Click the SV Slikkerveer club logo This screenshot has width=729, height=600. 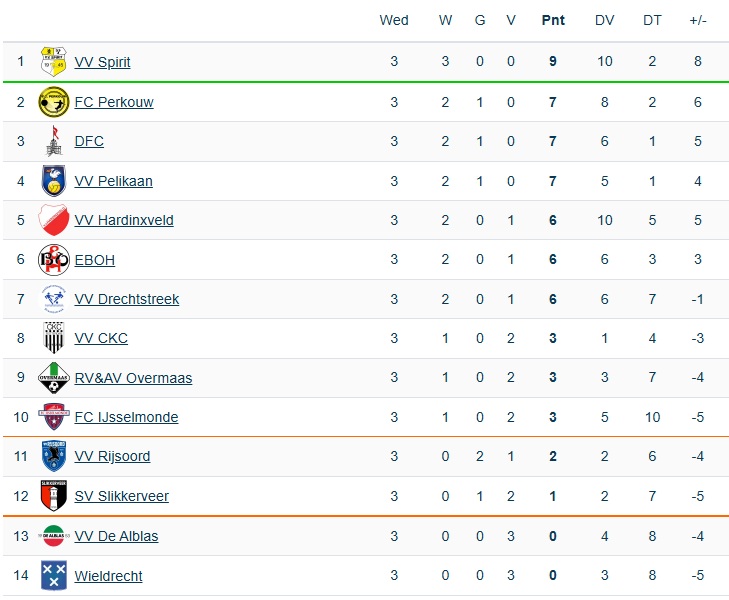pos(53,496)
